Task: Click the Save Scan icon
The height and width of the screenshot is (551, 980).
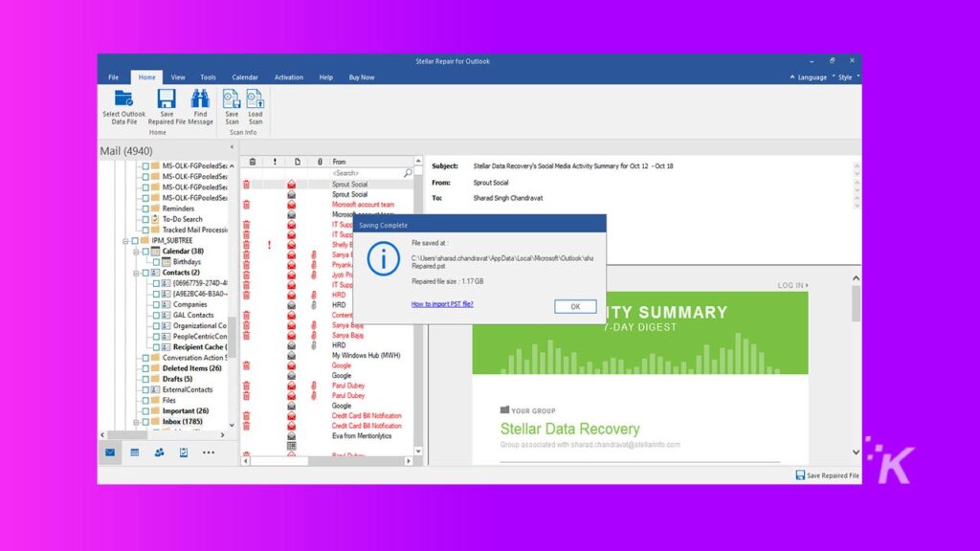Action: [x=232, y=99]
